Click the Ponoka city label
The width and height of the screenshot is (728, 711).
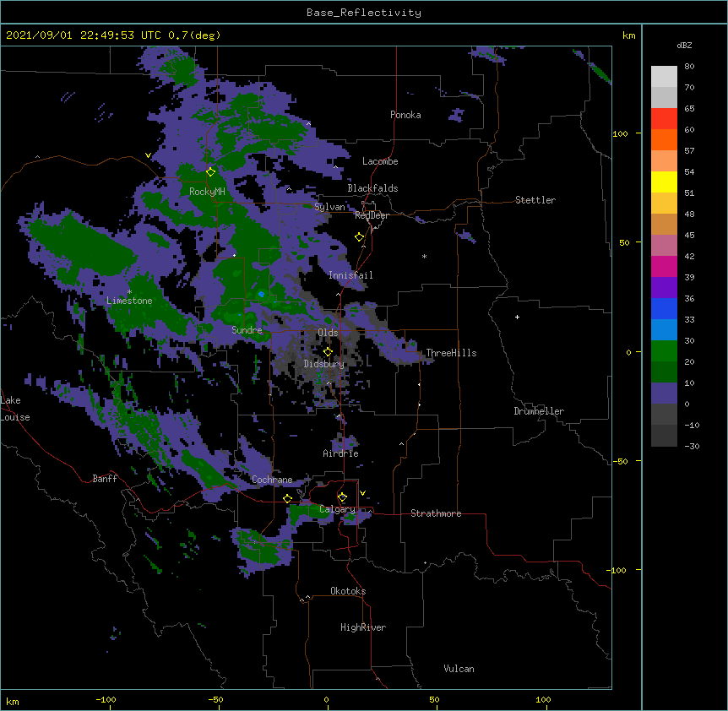pyautogui.click(x=405, y=115)
